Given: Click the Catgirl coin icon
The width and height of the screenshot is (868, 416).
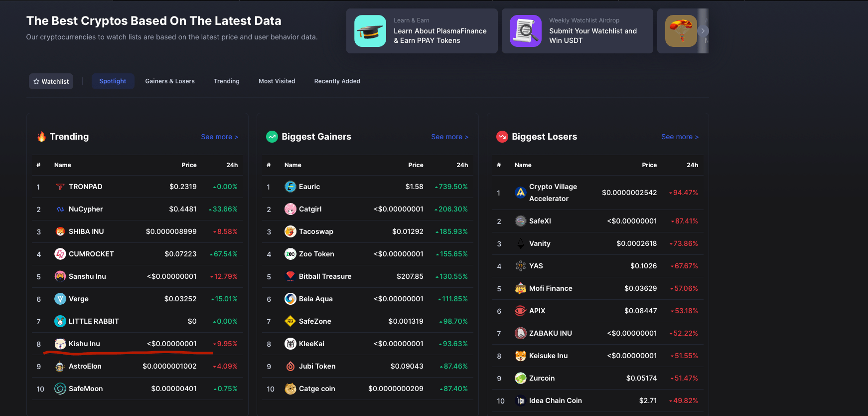Looking at the screenshot, I should coord(290,209).
